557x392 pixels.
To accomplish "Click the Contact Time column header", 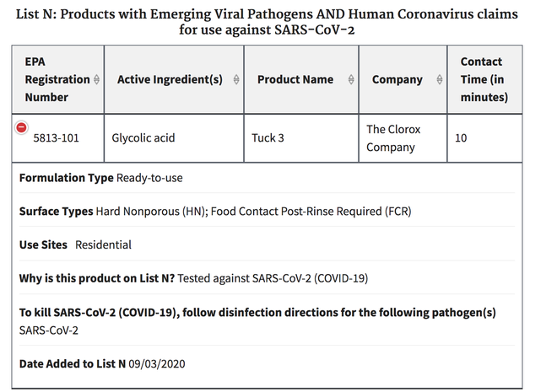I will [481, 79].
